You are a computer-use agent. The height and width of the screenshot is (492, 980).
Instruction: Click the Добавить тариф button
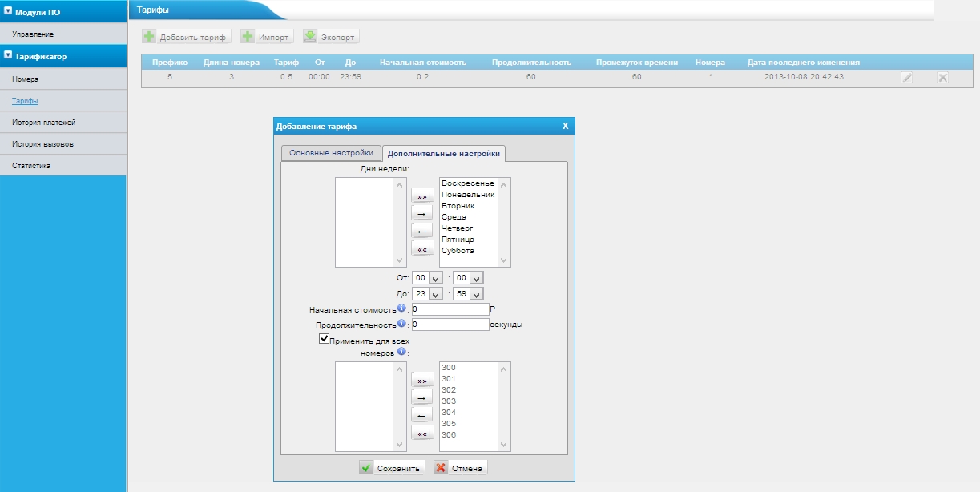pos(187,37)
